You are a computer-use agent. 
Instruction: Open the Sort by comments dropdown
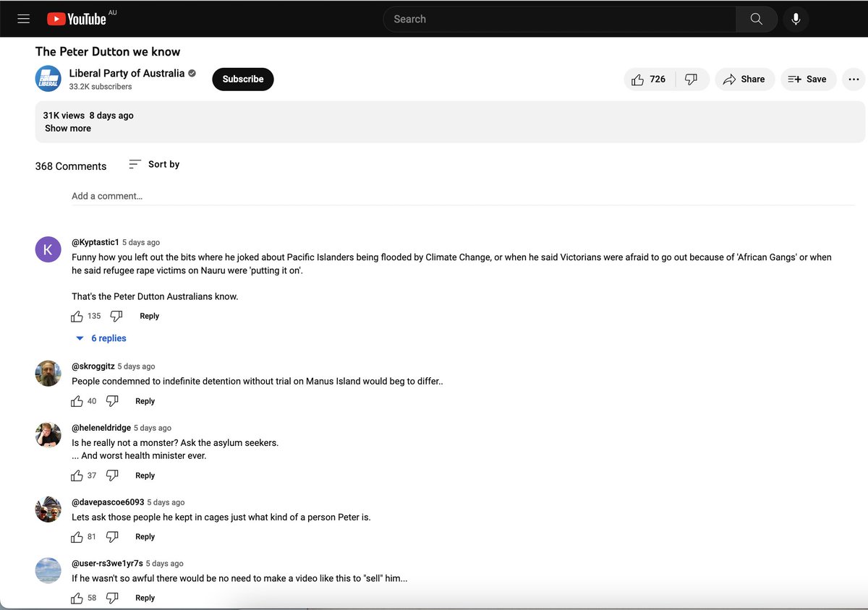[x=154, y=164]
